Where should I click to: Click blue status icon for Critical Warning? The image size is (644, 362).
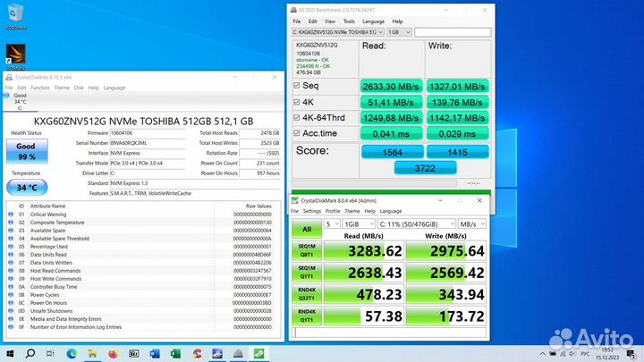pos(11,215)
